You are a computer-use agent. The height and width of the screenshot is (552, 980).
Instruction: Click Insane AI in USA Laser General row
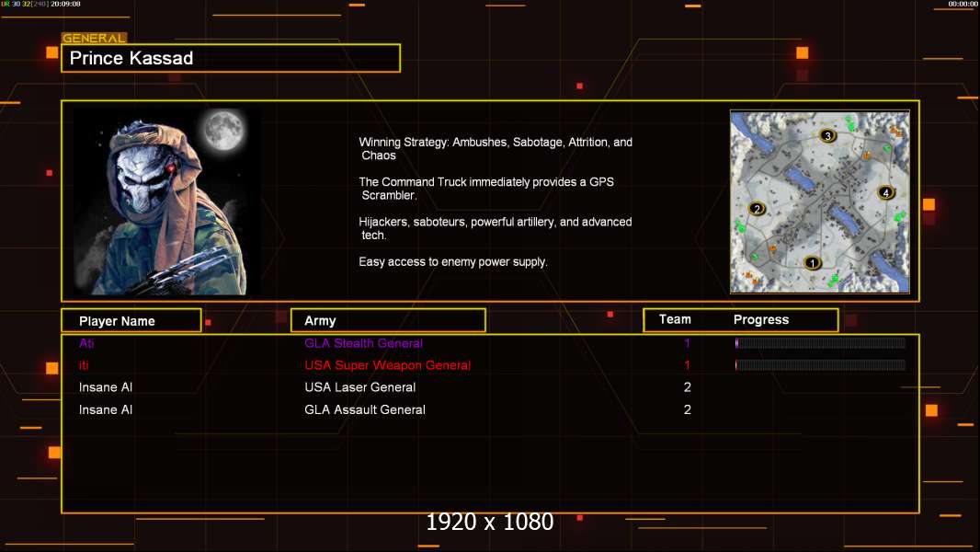[x=106, y=387]
